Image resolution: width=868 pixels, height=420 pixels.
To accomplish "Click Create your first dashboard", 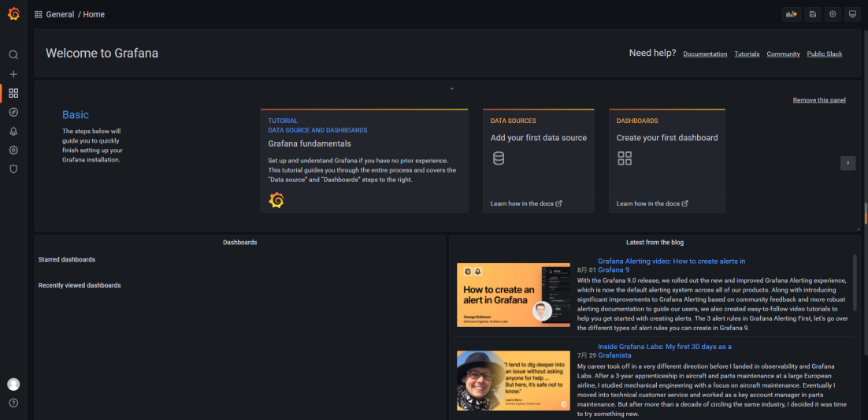I will click(667, 138).
